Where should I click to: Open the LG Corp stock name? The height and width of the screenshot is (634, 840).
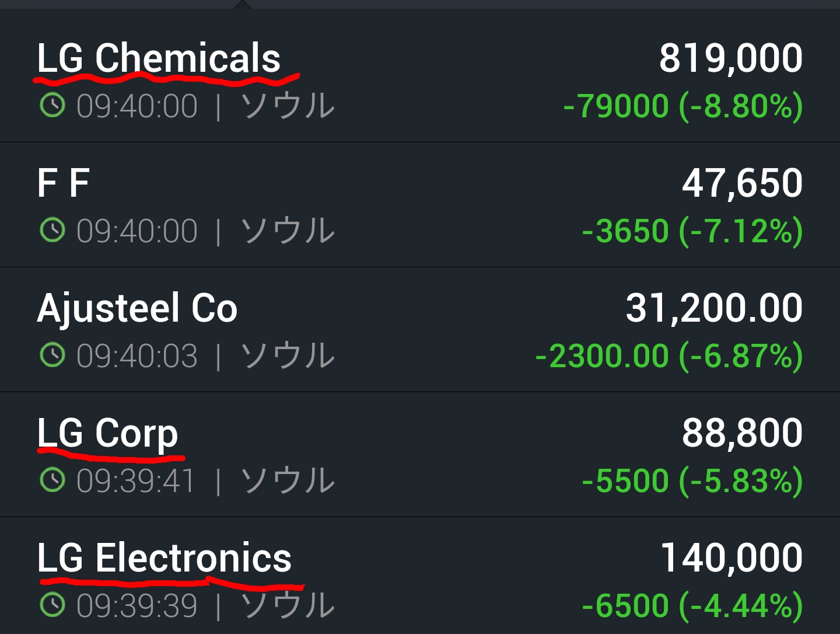point(107,433)
